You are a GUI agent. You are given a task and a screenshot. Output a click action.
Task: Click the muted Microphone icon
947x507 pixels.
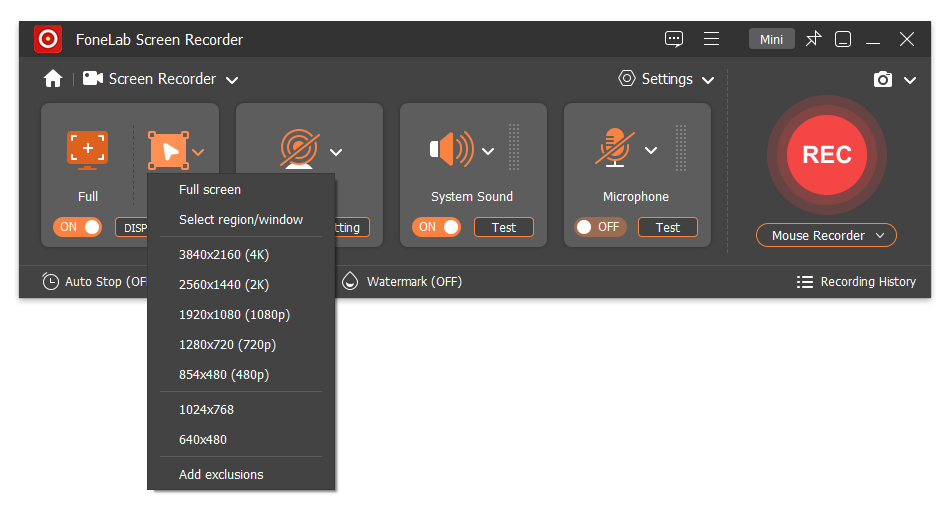pyautogui.click(x=615, y=147)
